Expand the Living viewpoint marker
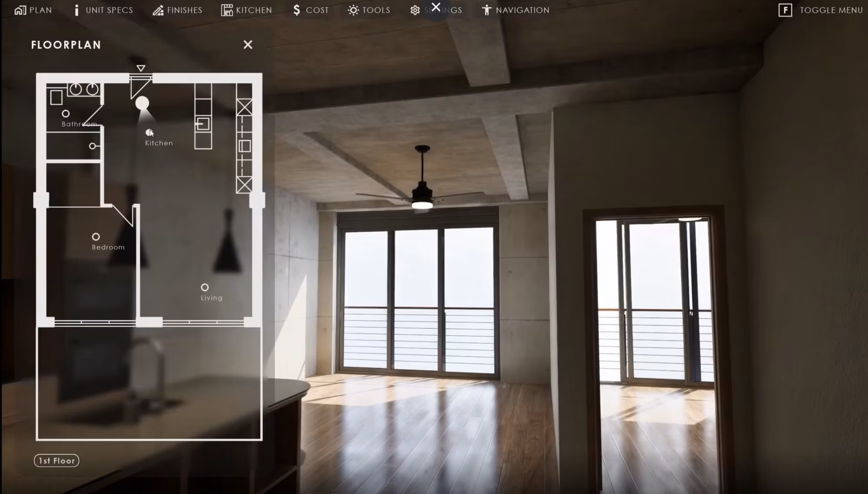868x494 pixels. (x=205, y=287)
